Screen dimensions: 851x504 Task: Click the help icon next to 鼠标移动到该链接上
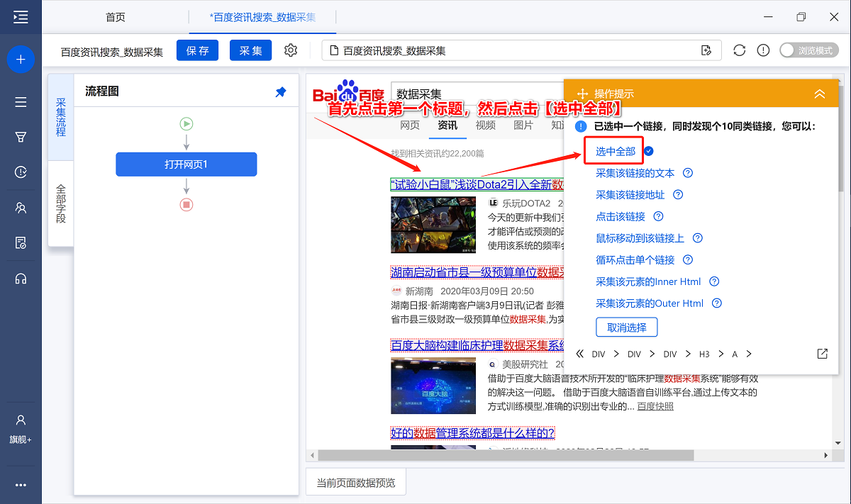tap(698, 238)
